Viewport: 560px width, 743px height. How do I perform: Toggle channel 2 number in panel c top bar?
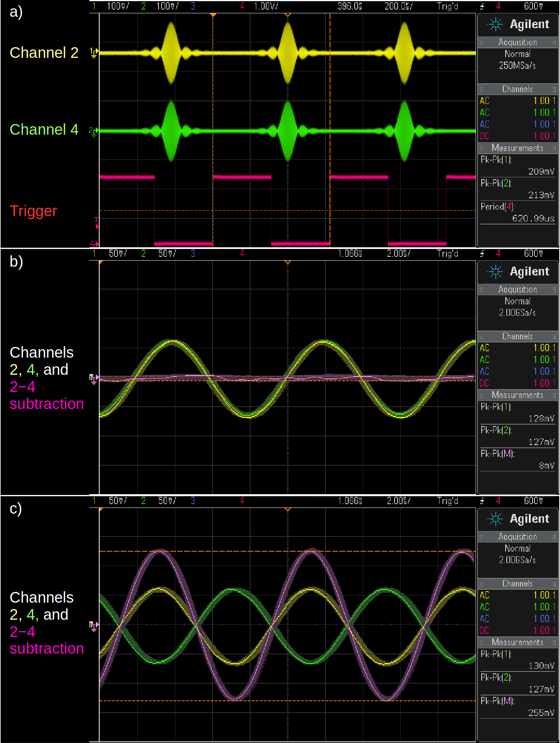(143, 501)
